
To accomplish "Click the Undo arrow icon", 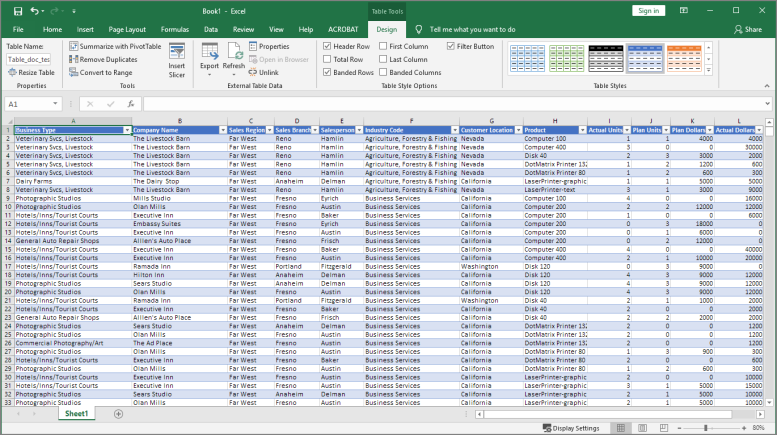I will [x=34, y=11].
